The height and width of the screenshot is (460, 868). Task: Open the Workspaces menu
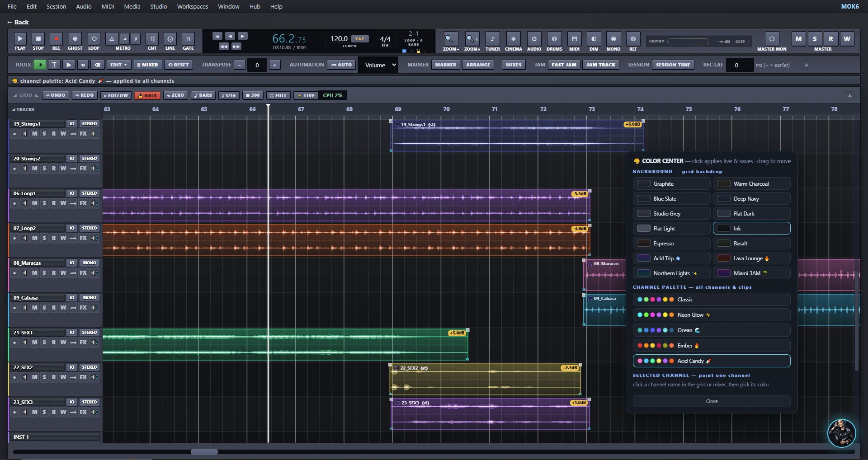[x=193, y=6]
